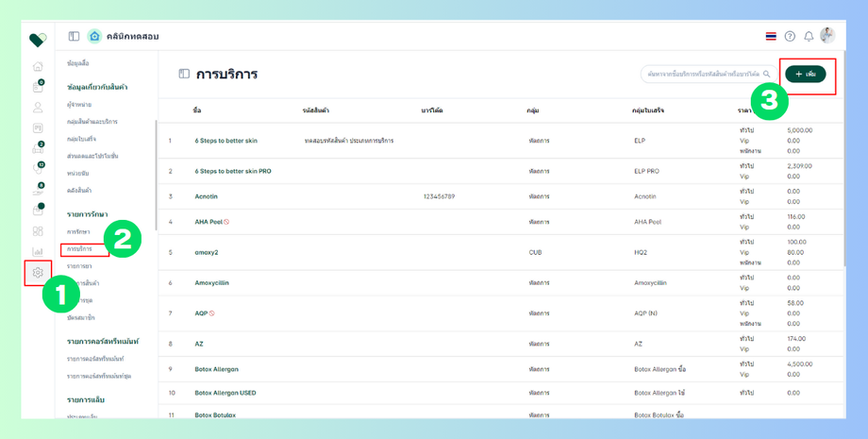This screenshot has height=439, width=868.
Task: Open บัตรสมาชิก menu item
Action: pyautogui.click(x=81, y=318)
